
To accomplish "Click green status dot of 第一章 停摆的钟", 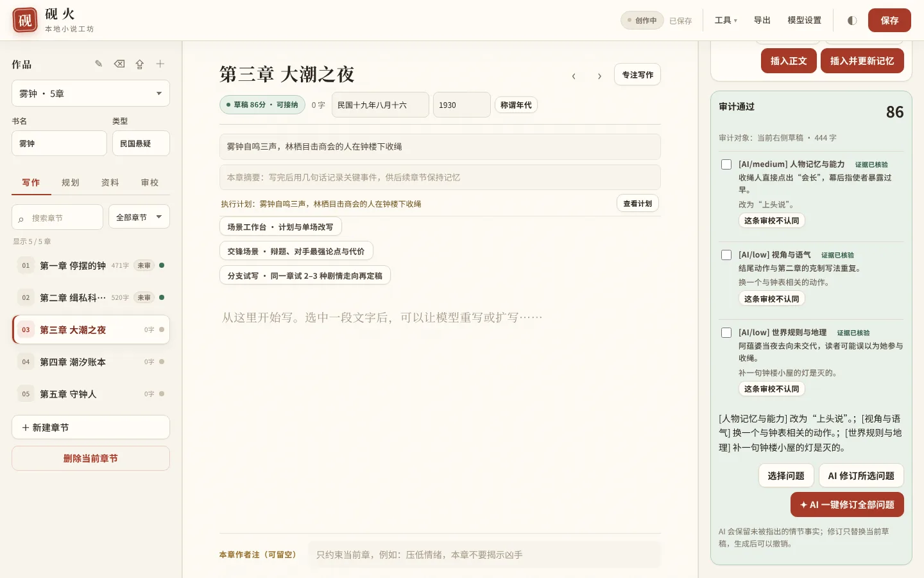I will [x=162, y=265].
